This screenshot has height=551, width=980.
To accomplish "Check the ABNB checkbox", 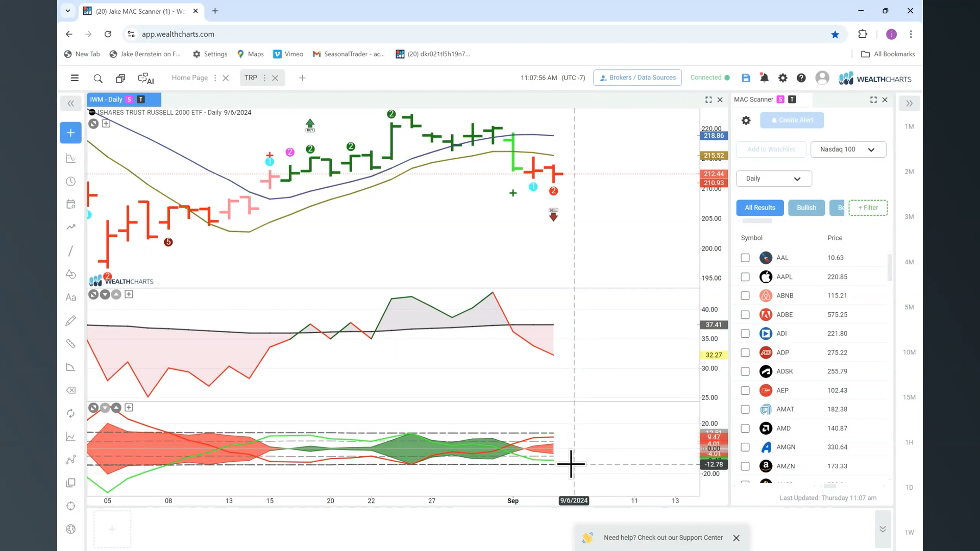I will point(745,296).
